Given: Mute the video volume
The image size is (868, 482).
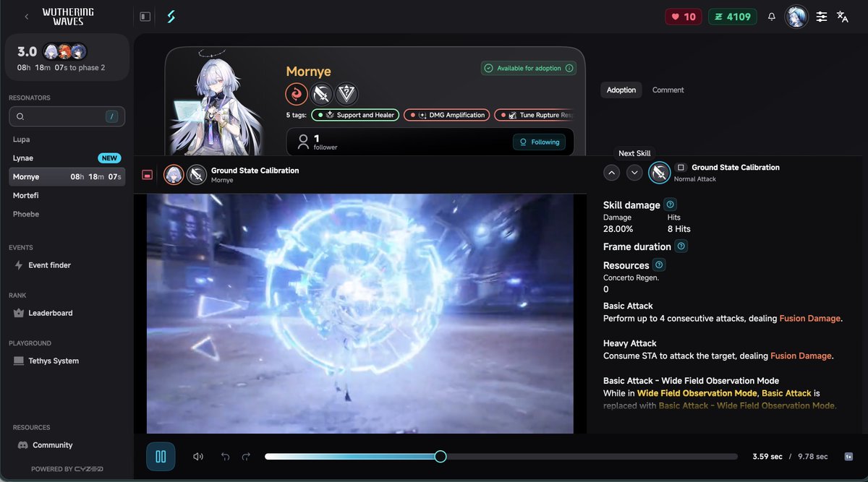Looking at the screenshot, I should 198,457.
